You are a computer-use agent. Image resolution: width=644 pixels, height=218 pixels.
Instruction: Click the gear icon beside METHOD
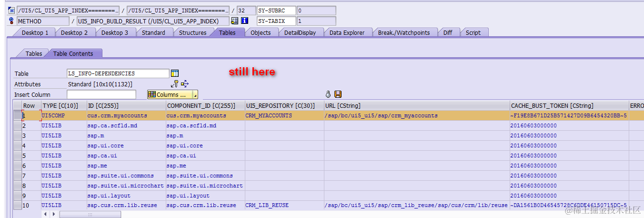click(x=11, y=21)
